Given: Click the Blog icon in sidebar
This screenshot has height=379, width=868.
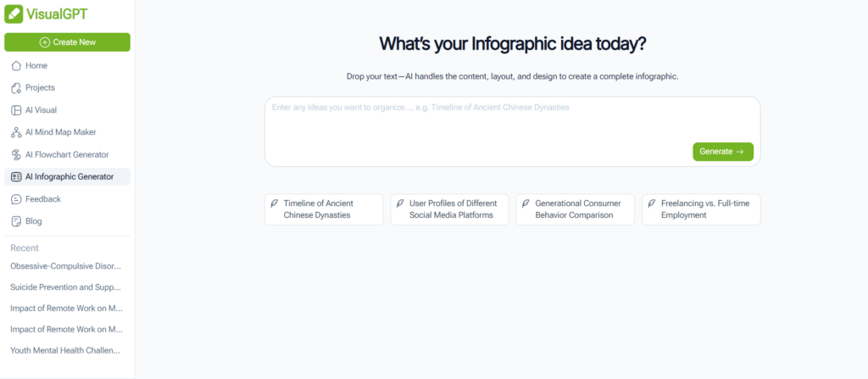Looking at the screenshot, I should point(16,221).
